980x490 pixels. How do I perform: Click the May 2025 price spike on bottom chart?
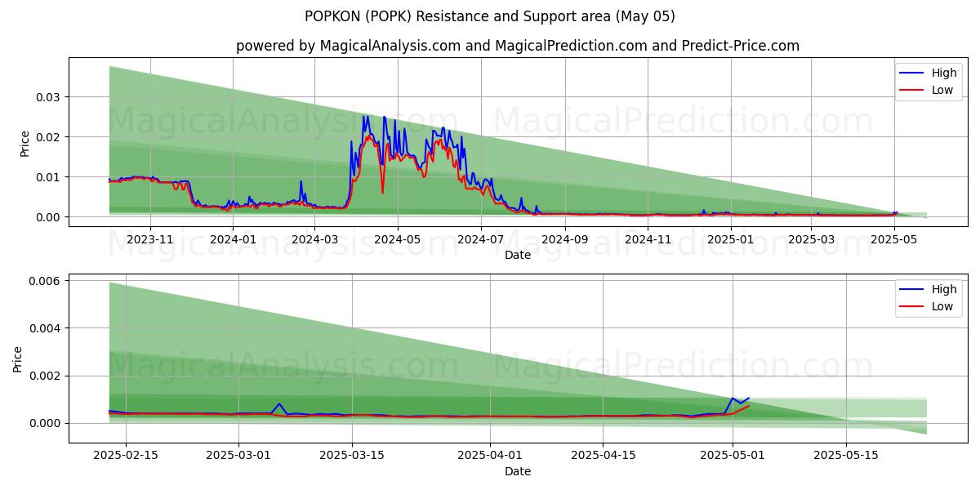(733, 399)
